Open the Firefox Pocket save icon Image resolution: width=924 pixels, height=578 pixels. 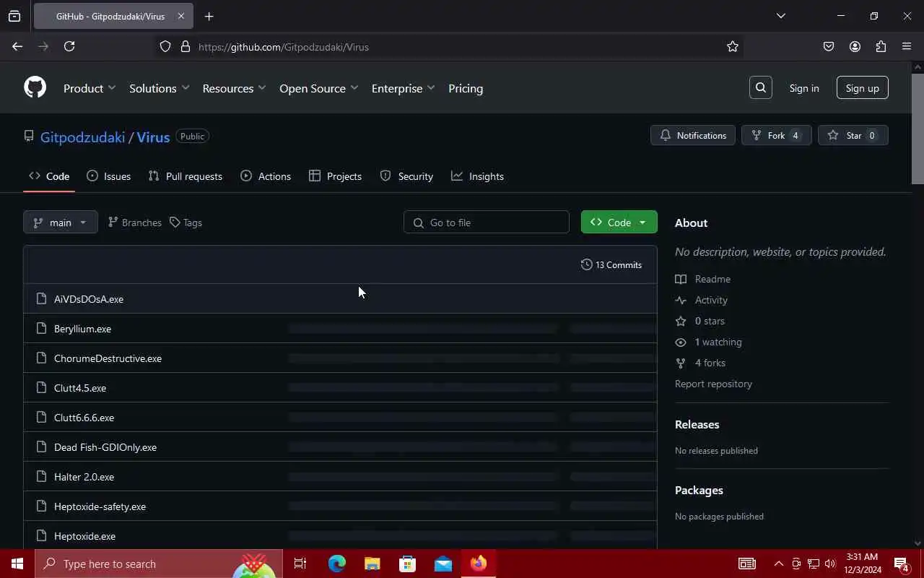coord(829,46)
